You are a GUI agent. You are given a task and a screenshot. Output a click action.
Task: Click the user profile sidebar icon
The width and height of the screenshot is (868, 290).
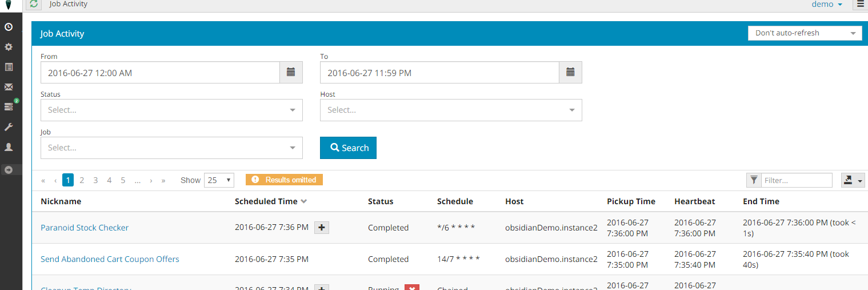[x=9, y=147]
